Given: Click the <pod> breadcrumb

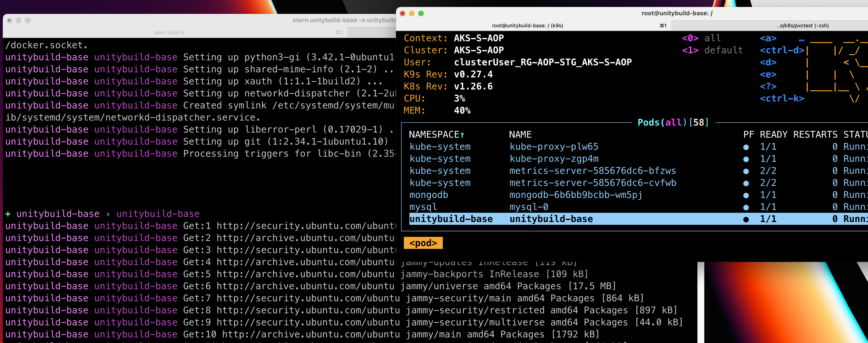Looking at the screenshot, I should coord(423,243).
